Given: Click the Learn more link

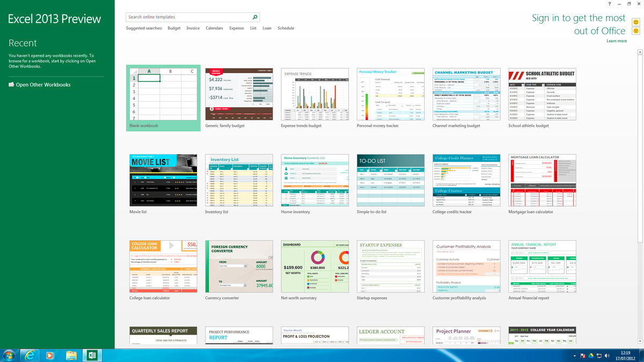Looking at the screenshot, I should [x=617, y=41].
